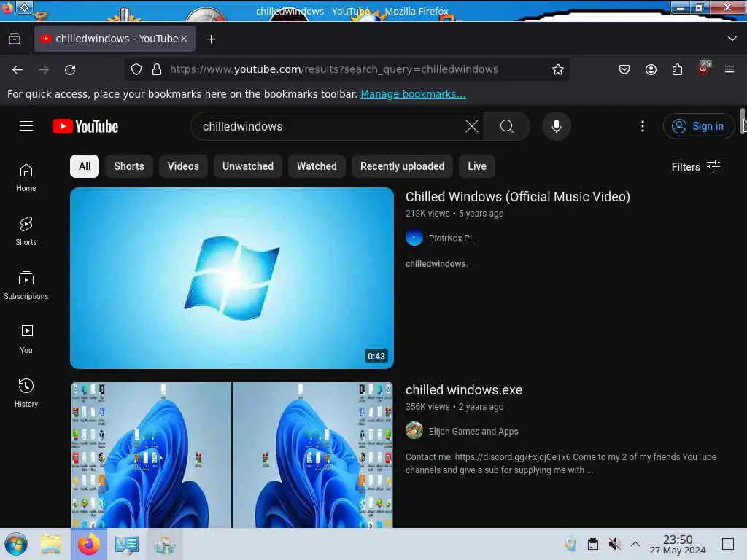Image resolution: width=747 pixels, height=560 pixels.
Task: Click the chilled windows.exe video title
Action: point(464,390)
